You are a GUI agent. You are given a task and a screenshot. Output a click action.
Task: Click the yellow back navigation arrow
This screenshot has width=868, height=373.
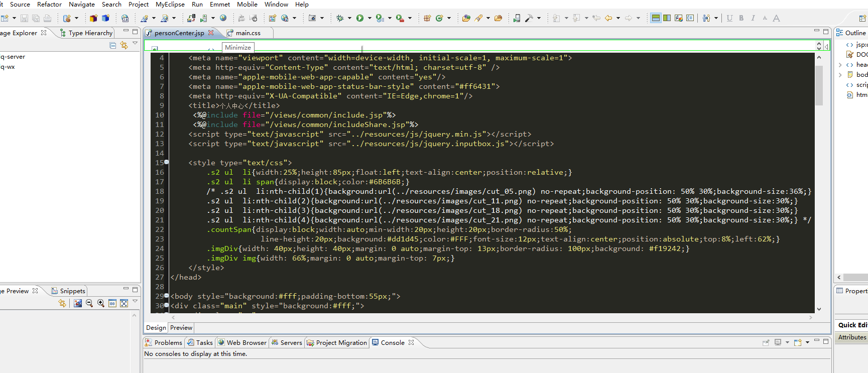[608, 18]
